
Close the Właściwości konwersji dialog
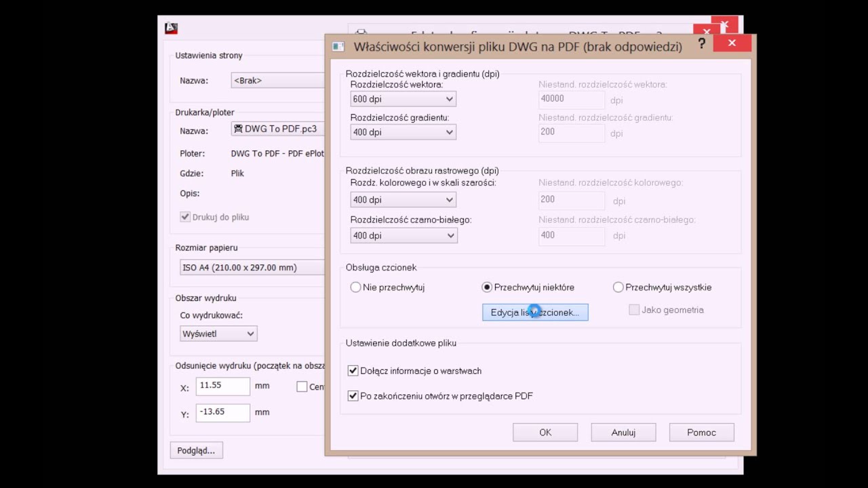point(732,43)
